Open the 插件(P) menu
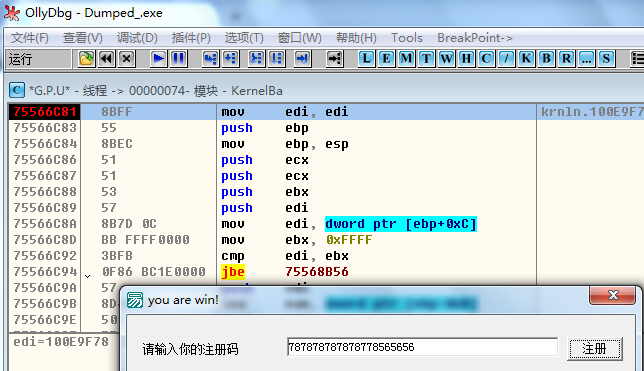The image size is (644, 371). tap(191, 38)
